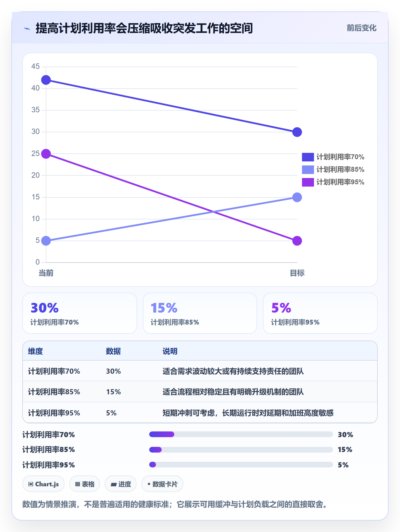400x532 pixels.
Task: Select the 计划利用率95% table row
Action: coord(200,413)
